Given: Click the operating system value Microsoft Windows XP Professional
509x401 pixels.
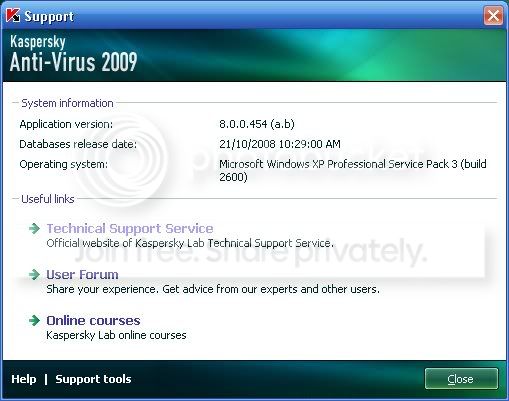Looking at the screenshot, I should (x=353, y=170).
